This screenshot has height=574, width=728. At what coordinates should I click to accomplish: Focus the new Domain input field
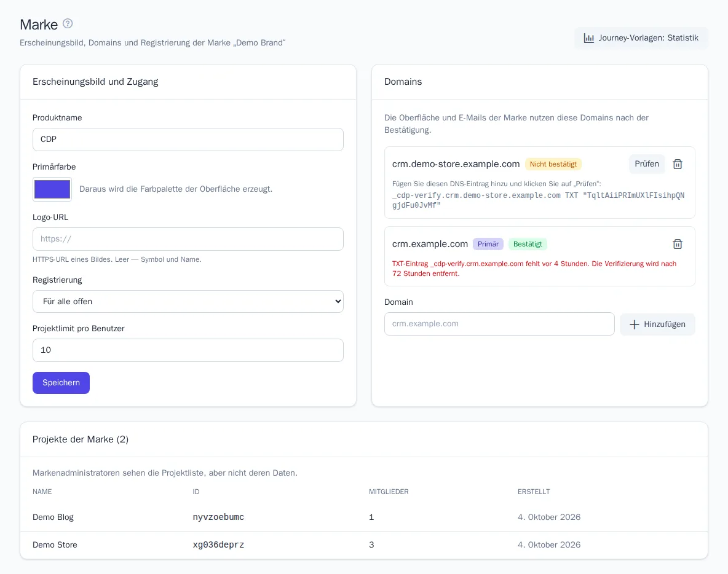499,324
